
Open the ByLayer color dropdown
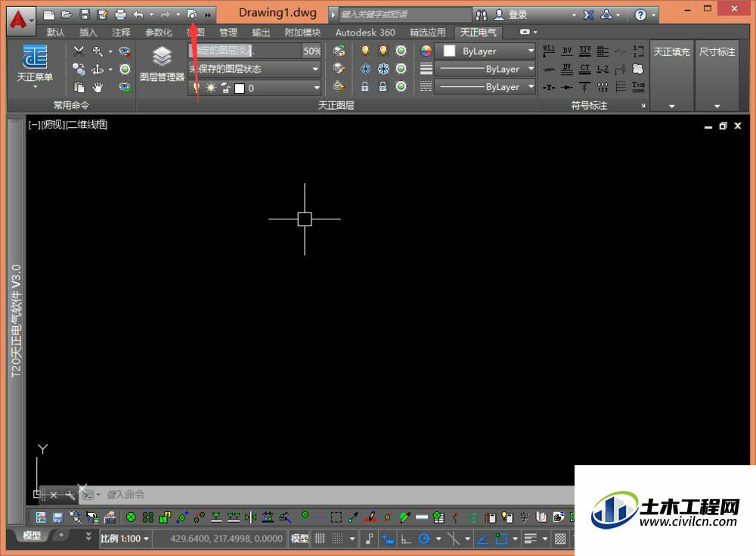coord(485,51)
